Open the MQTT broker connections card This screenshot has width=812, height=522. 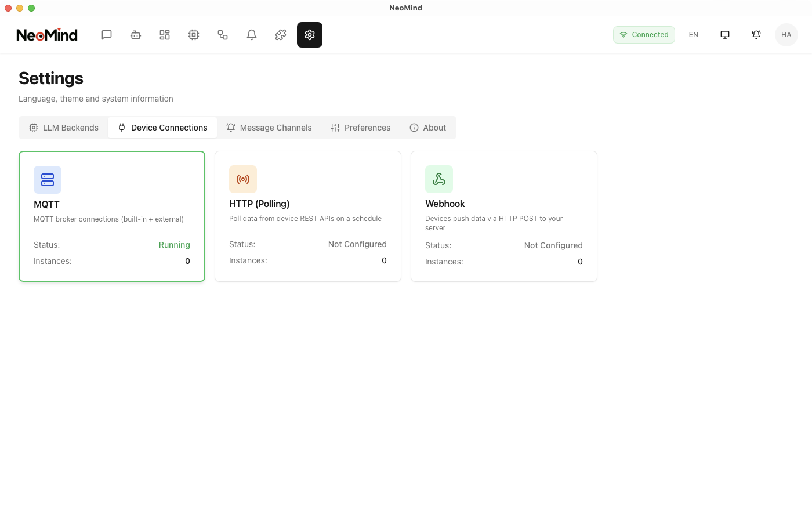pyautogui.click(x=112, y=216)
